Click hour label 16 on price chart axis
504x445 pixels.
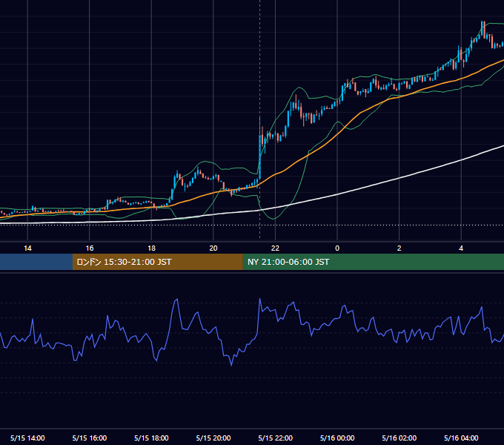tap(90, 248)
